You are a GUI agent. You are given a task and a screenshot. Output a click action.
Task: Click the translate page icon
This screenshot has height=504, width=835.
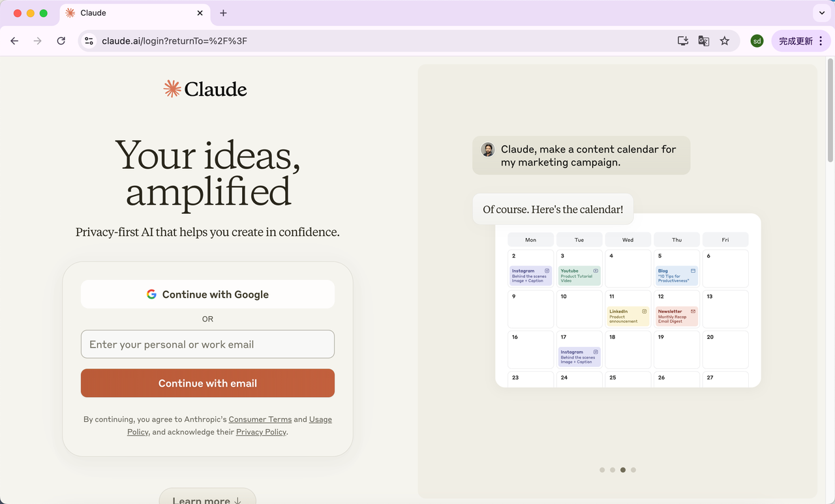[704, 41]
